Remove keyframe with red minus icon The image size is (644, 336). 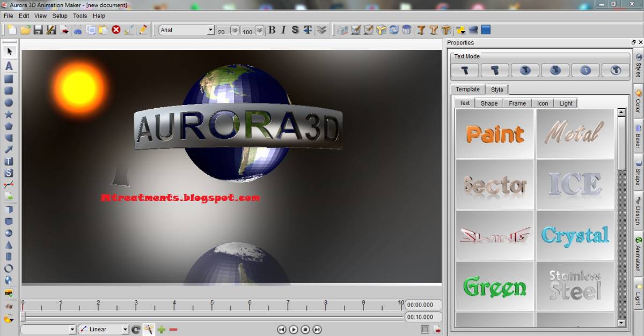[173, 329]
